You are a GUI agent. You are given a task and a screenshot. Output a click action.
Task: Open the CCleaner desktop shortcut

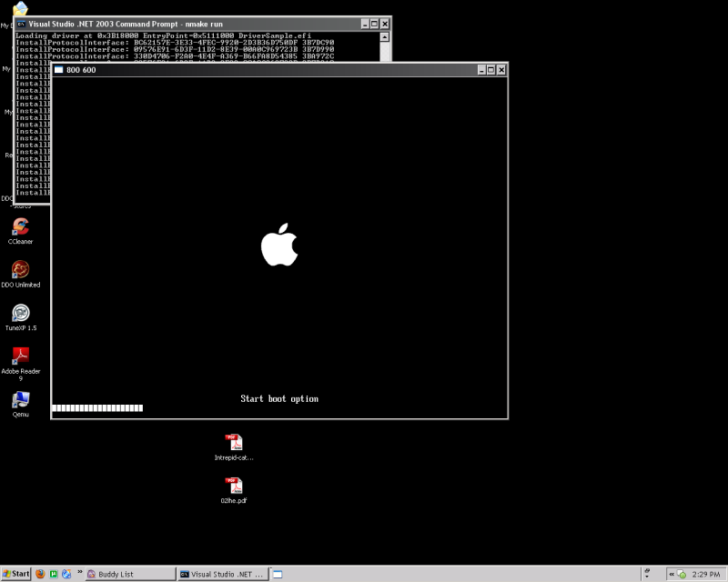pos(20,231)
